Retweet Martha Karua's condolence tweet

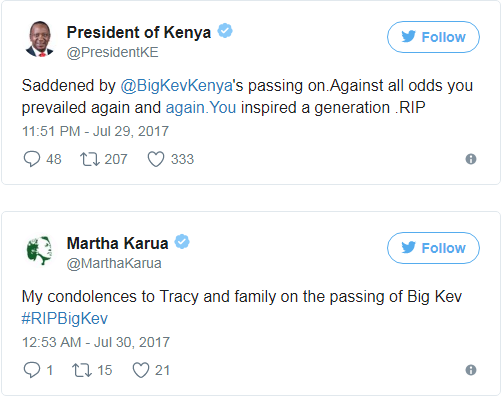[x=82, y=370]
